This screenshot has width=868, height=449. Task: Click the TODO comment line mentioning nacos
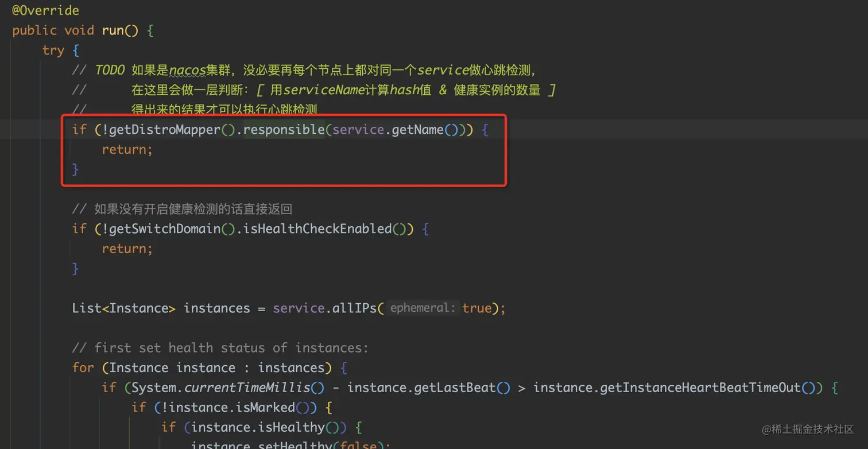pos(304,70)
